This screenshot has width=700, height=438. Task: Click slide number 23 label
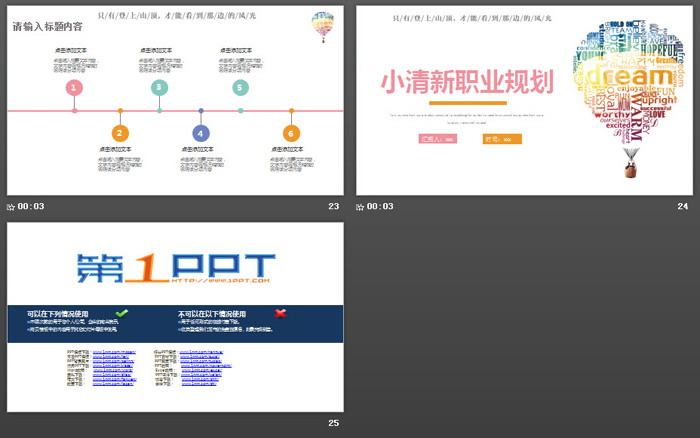(x=333, y=206)
